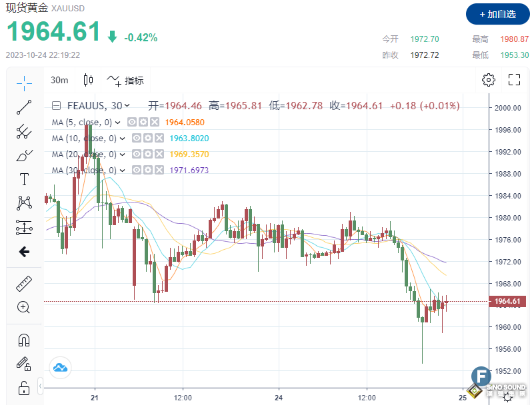Select the trend line drawing tool
The width and height of the screenshot is (532, 405).
point(24,107)
